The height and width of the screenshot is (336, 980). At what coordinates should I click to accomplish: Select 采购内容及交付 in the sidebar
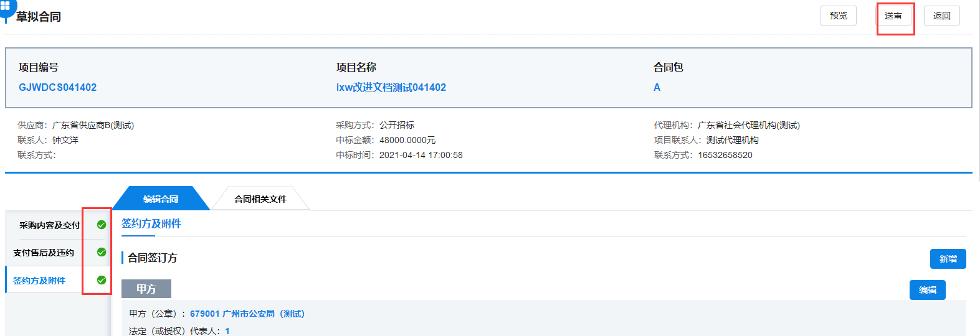tap(49, 225)
